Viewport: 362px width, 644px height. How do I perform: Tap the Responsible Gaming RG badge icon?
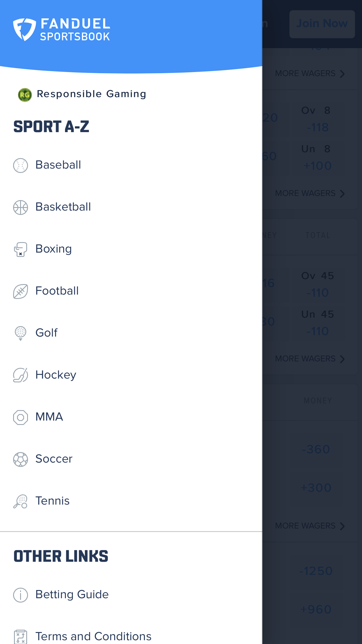[25, 94]
